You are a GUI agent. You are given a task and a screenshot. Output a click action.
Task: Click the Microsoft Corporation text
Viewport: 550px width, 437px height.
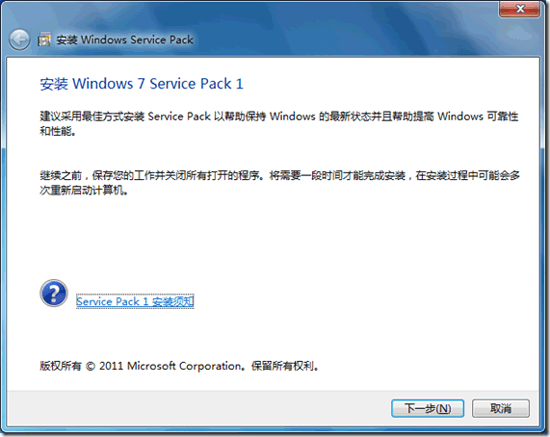coord(184,366)
